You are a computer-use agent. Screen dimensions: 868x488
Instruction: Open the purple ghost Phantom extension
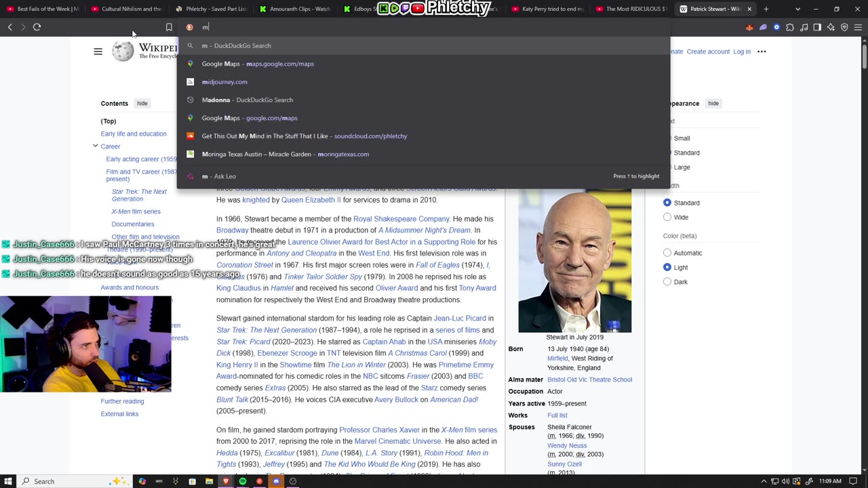763,27
